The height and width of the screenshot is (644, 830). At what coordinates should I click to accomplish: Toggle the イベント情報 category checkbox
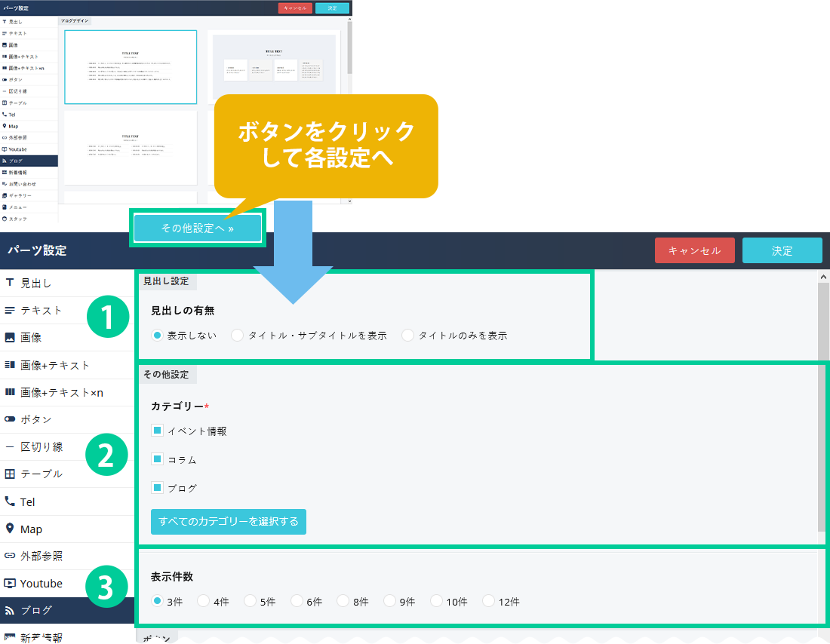(x=157, y=431)
